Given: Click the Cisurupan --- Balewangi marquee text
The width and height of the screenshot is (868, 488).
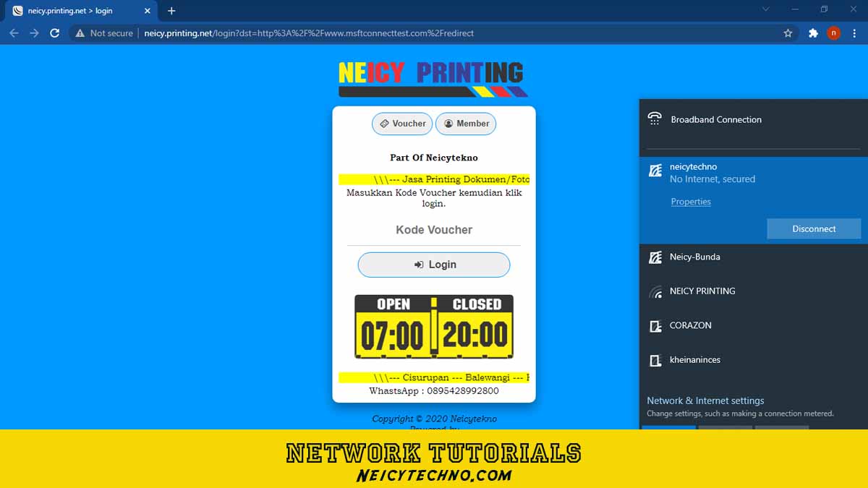Looking at the screenshot, I should [434, 377].
